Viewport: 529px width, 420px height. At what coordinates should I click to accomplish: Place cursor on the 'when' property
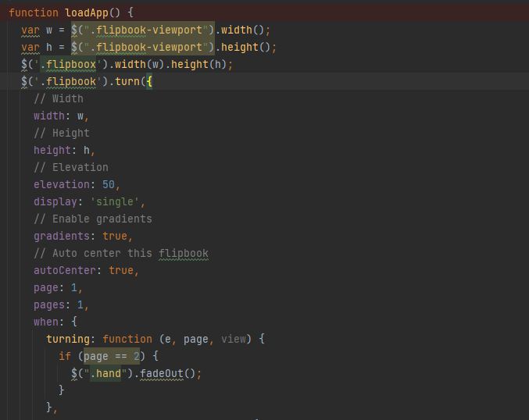[x=45, y=322]
